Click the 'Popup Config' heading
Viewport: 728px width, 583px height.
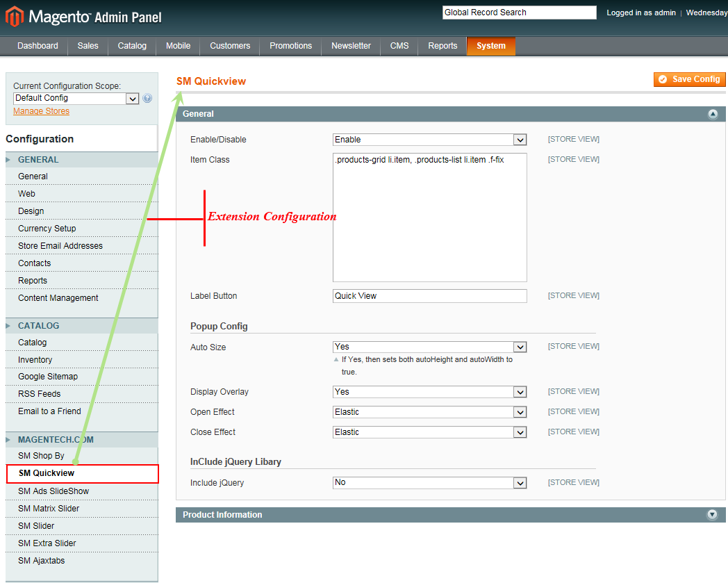point(219,326)
